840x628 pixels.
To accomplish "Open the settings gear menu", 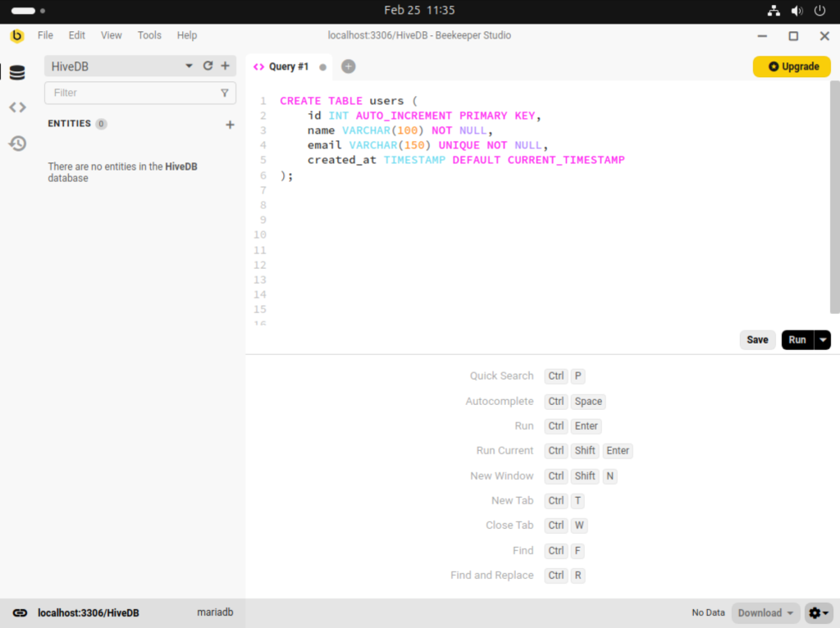I will point(818,612).
